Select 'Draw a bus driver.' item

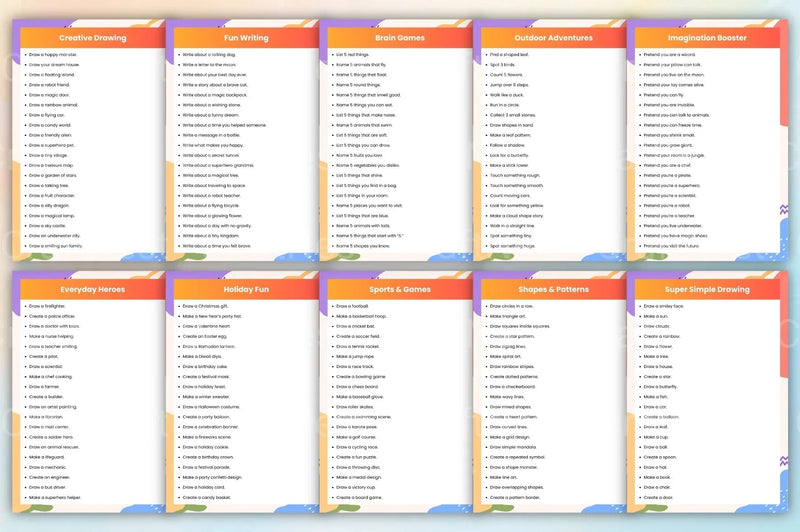tap(47, 487)
